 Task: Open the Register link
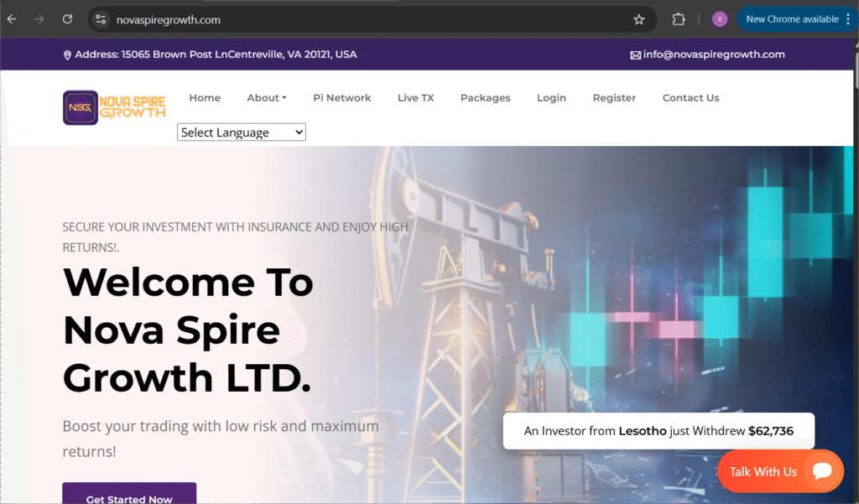click(614, 97)
